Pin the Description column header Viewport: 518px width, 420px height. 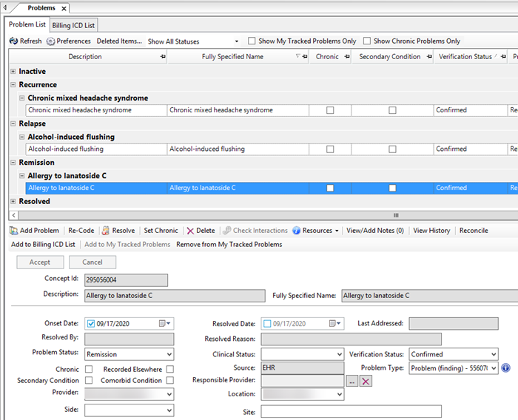point(163,57)
